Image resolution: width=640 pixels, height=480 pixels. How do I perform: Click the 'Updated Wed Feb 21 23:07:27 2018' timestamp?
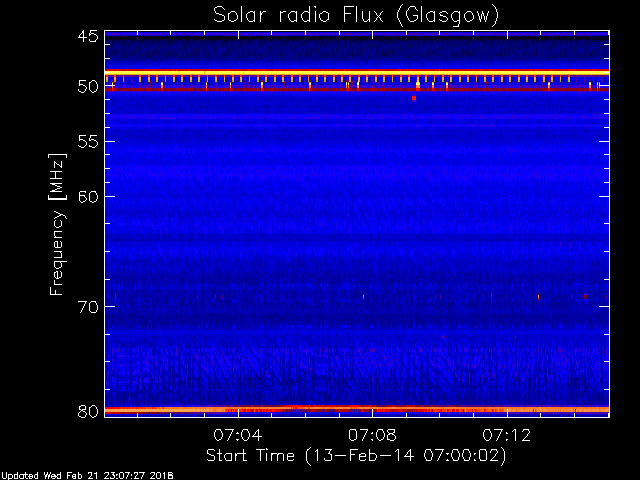pos(87,476)
